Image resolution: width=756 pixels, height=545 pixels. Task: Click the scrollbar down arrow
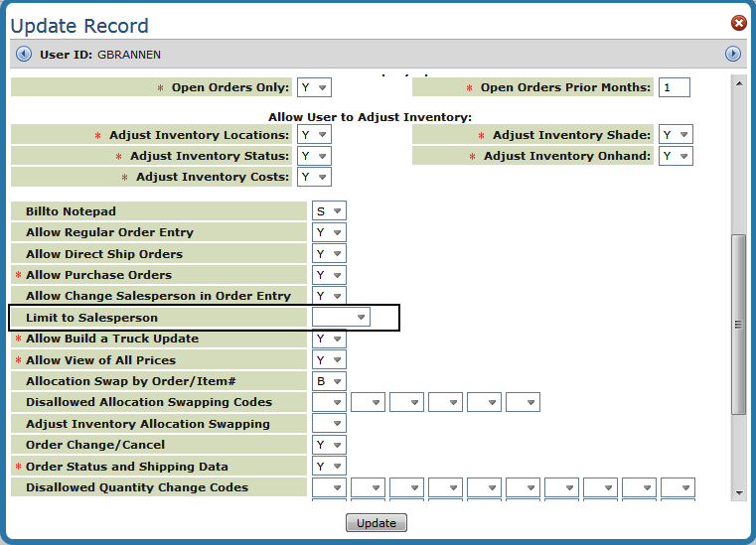pyautogui.click(x=738, y=492)
